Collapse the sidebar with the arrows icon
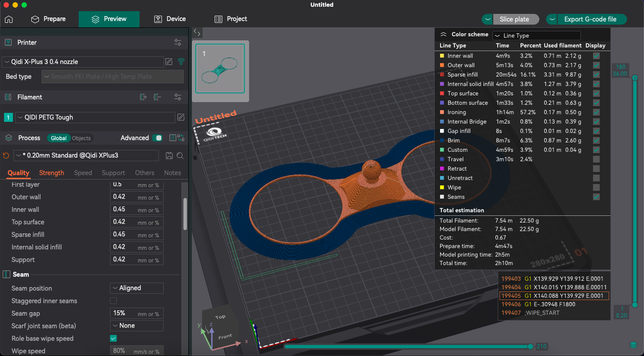The image size is (644, 356). coord(197,33)
